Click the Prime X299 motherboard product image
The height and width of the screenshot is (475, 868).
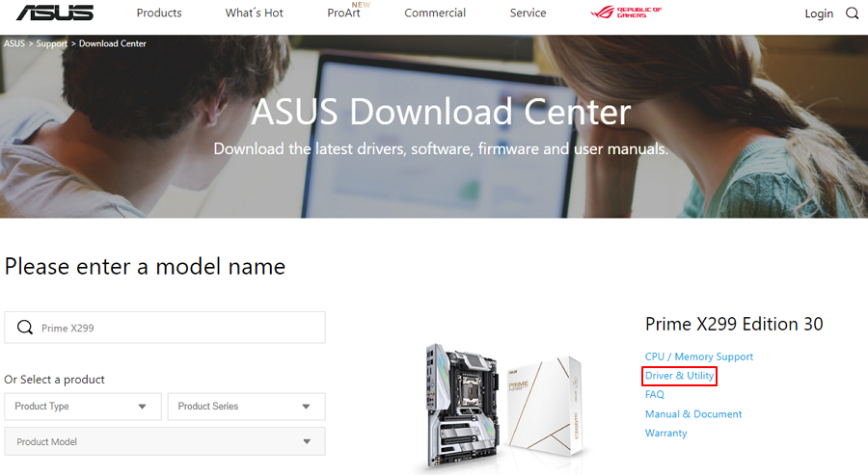pos(503,407)
